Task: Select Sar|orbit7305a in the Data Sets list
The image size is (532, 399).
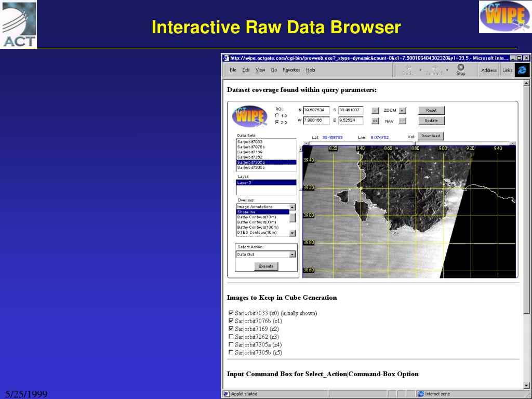Action: coord(266,162)
